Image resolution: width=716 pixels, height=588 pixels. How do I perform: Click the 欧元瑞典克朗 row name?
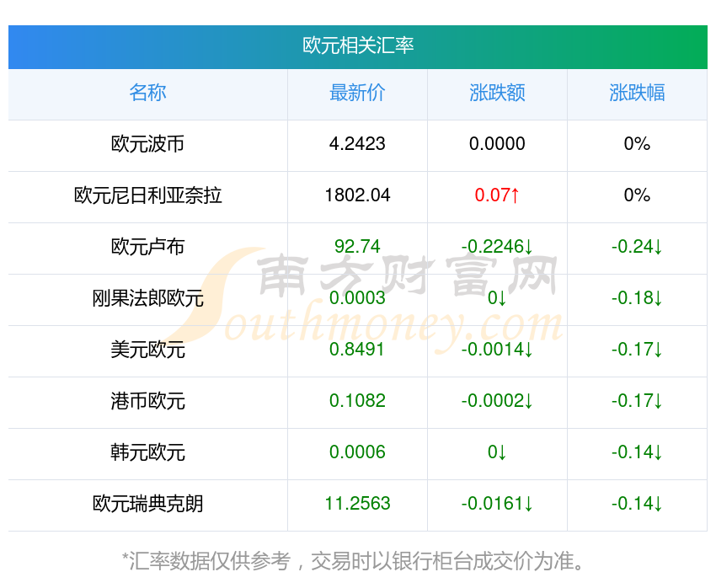(147, 504)
